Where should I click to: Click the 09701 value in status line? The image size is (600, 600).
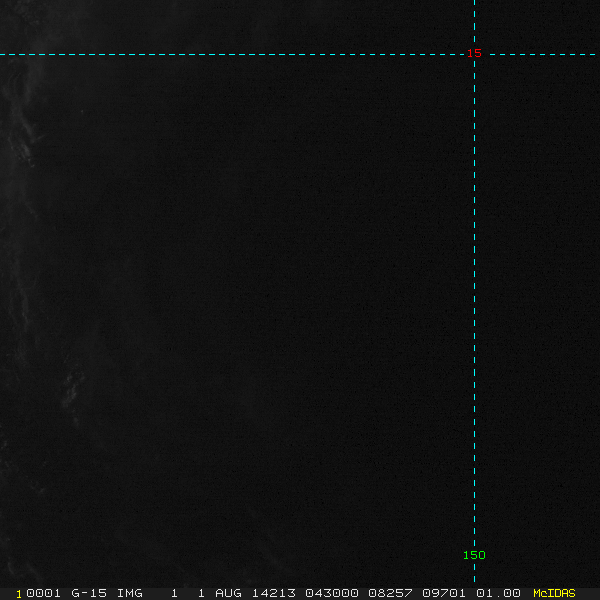(x=444, y=593)
